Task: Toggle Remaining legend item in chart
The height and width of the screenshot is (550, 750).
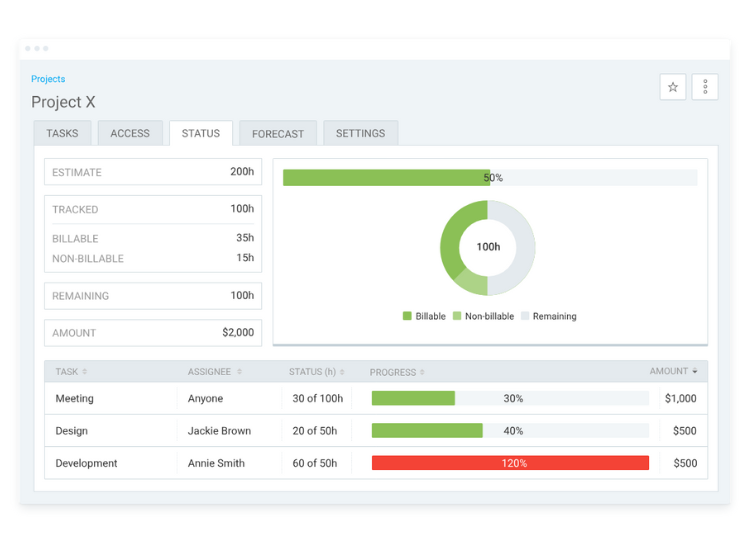Action: point(548,316)
